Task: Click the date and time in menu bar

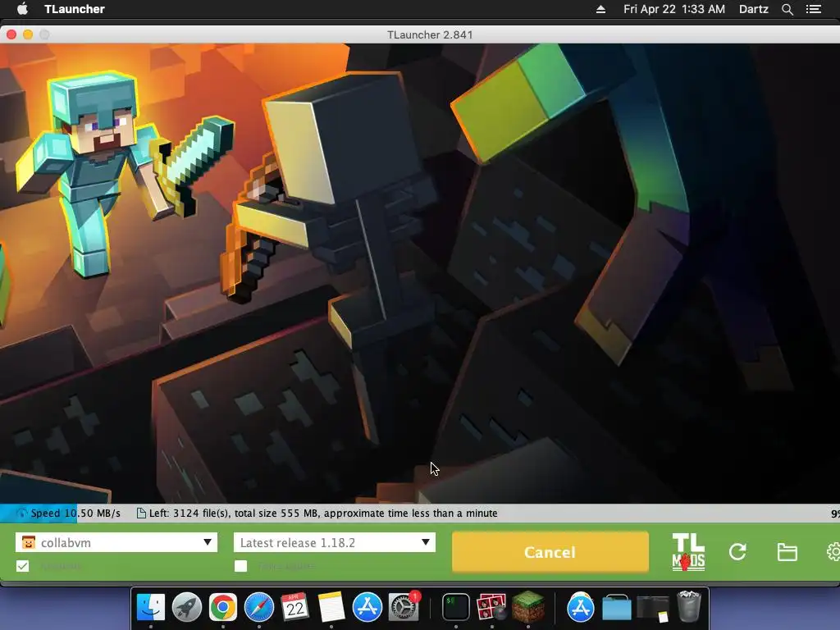Action: click(674, 9)
